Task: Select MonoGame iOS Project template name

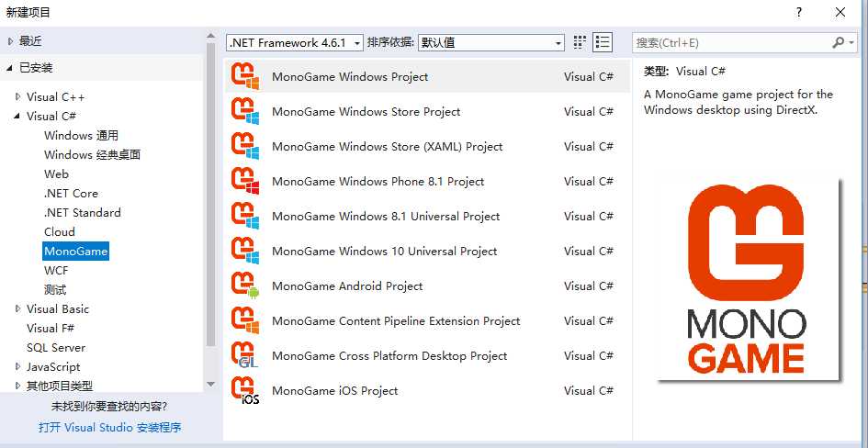Action: 335,390
